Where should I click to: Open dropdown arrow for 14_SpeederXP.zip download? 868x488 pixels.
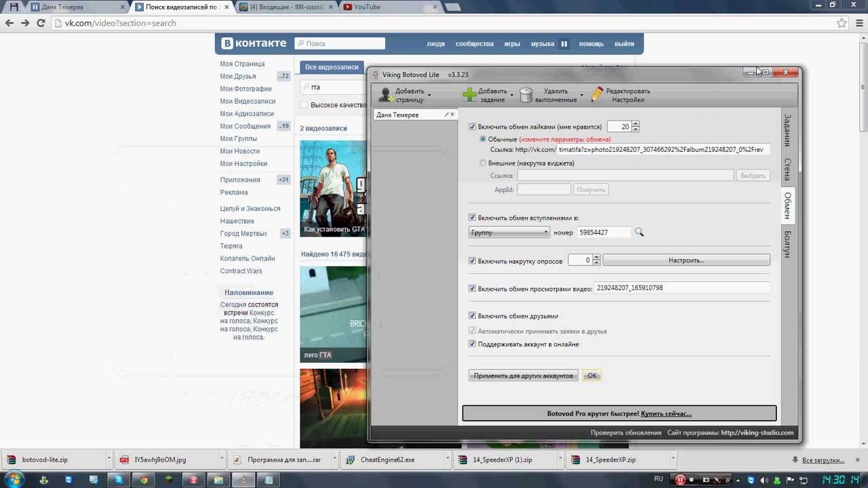[675, 460]
